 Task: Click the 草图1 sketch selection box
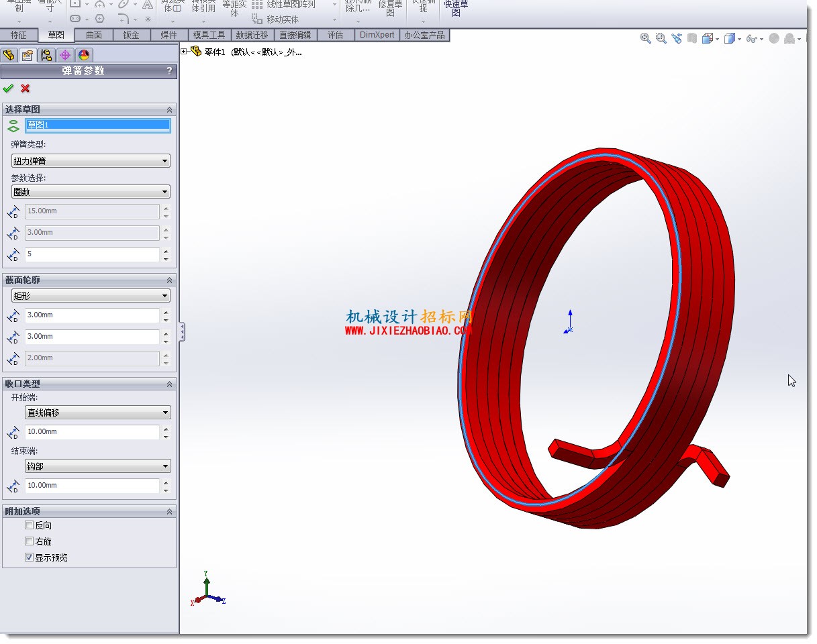pos(98,125)
